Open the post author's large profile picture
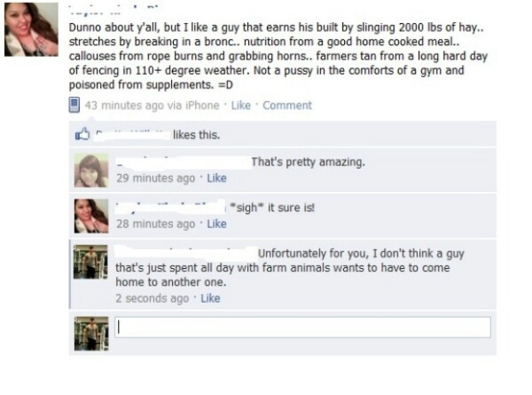This screenshot has width=532, height=395. [x=31, y=29]
